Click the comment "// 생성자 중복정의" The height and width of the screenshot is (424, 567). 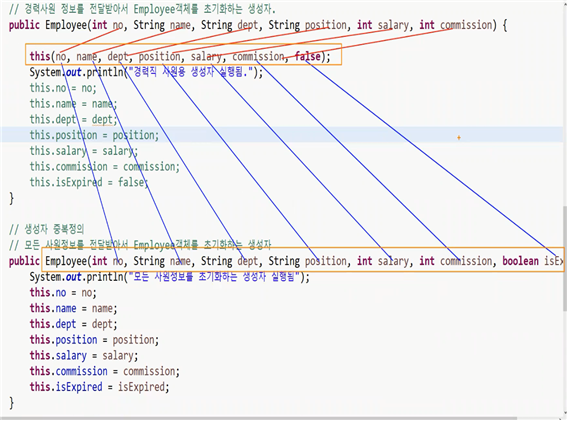[46, 229]
